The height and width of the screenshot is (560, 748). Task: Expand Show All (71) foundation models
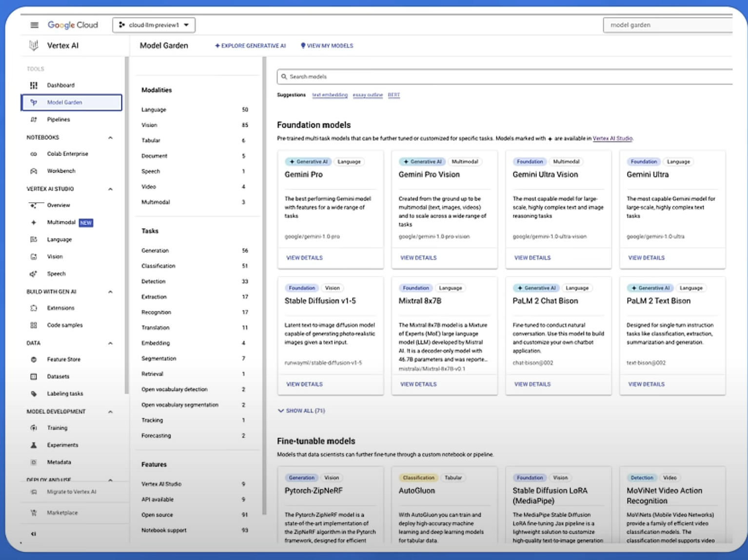tap(301, 411)
